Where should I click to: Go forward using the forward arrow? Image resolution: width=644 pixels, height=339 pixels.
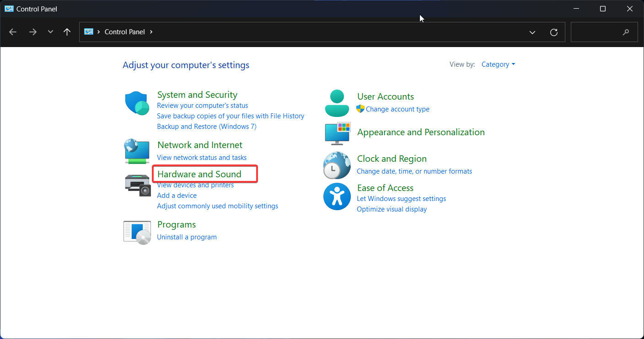32,32
